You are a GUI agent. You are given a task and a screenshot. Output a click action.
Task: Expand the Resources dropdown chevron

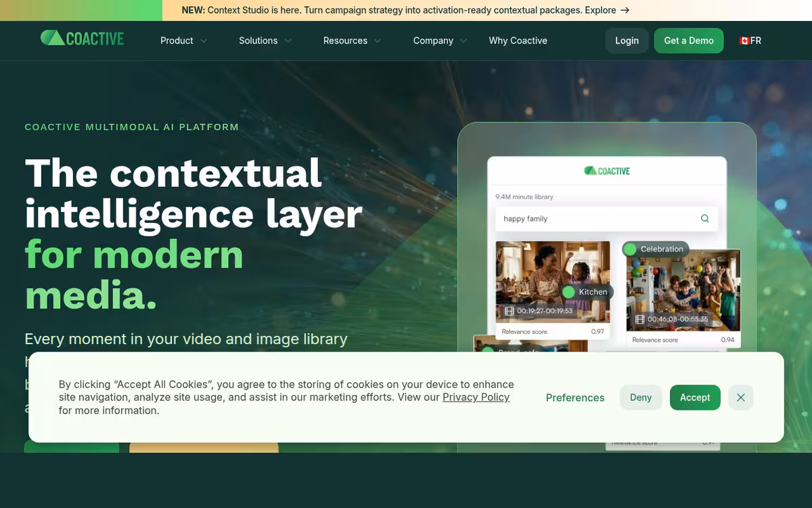(x=378, y=41)
